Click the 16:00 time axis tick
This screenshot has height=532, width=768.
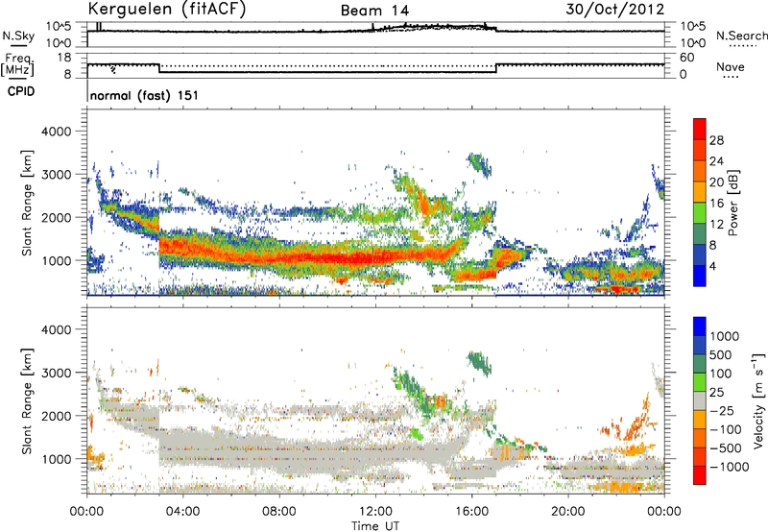click(471, 512)
